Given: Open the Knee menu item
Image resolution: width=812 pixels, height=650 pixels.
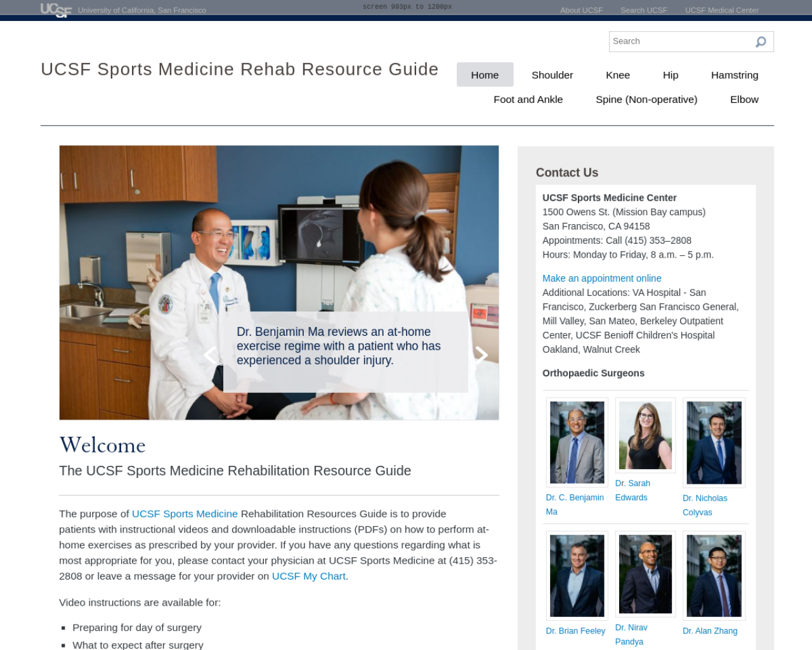Looking at the screenshot, I should (618, 75).
